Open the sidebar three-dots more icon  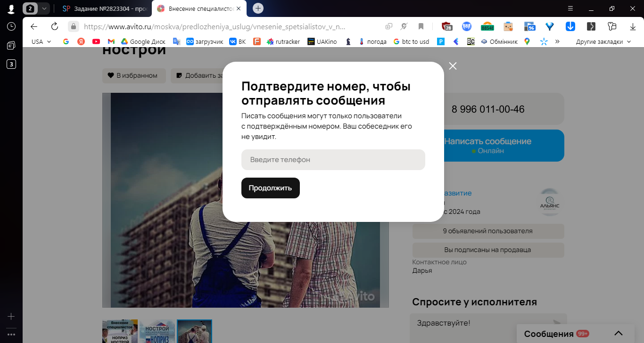point(11,334)
